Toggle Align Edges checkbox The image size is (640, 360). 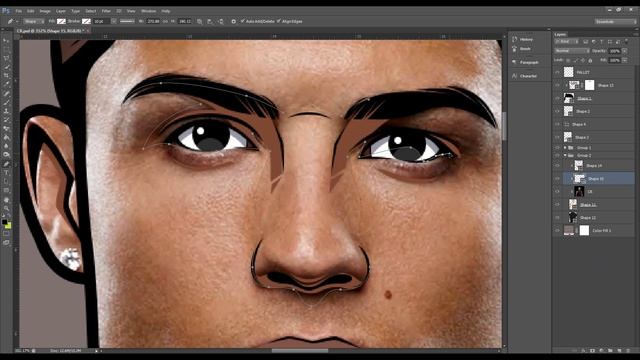(x=279, y=21)
